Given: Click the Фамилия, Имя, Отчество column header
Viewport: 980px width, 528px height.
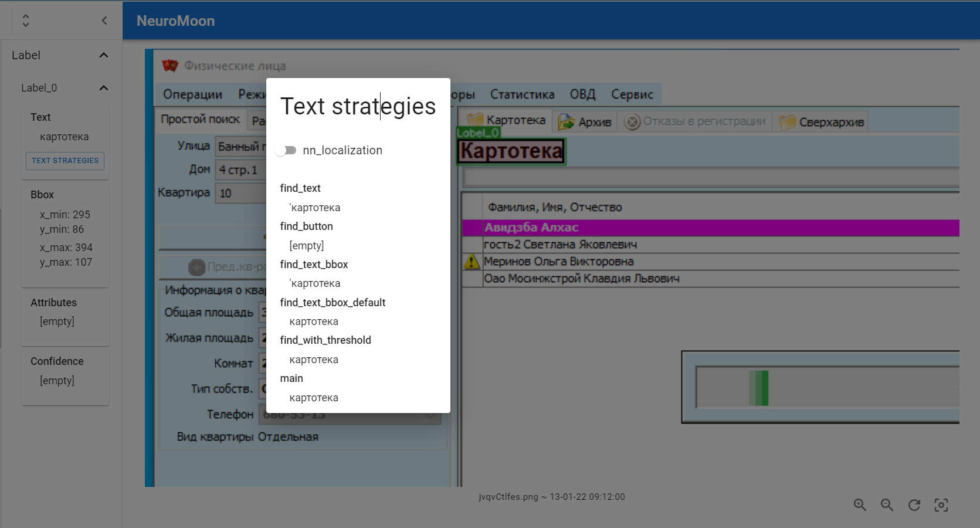Looking at the screenshot, I should click(555, 207).
